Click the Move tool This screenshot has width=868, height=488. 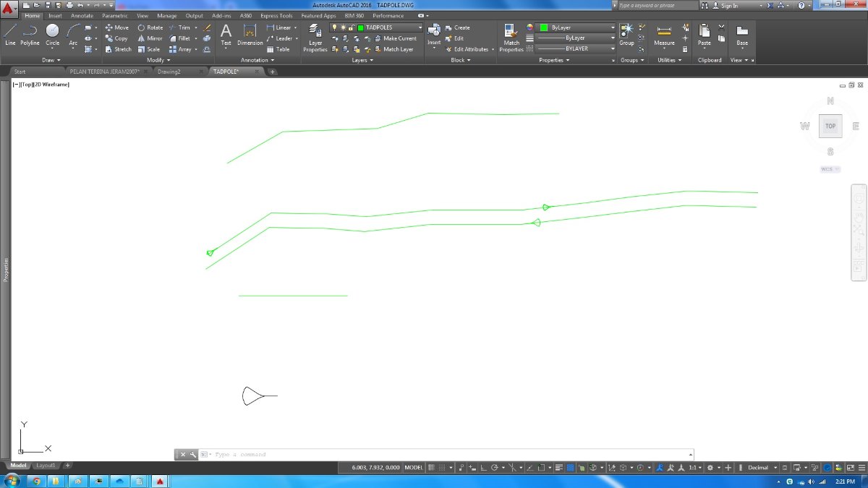click(x=116, y=27)
